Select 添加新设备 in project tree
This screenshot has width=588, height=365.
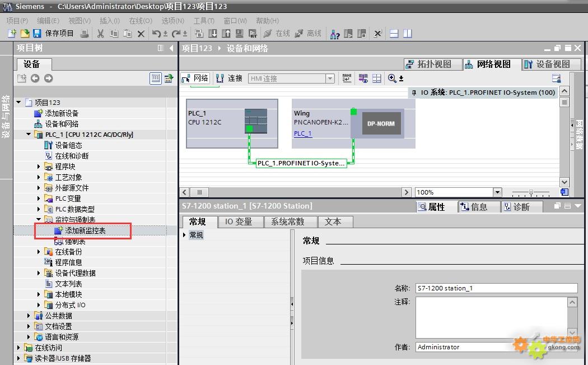[x=62, y=113]
